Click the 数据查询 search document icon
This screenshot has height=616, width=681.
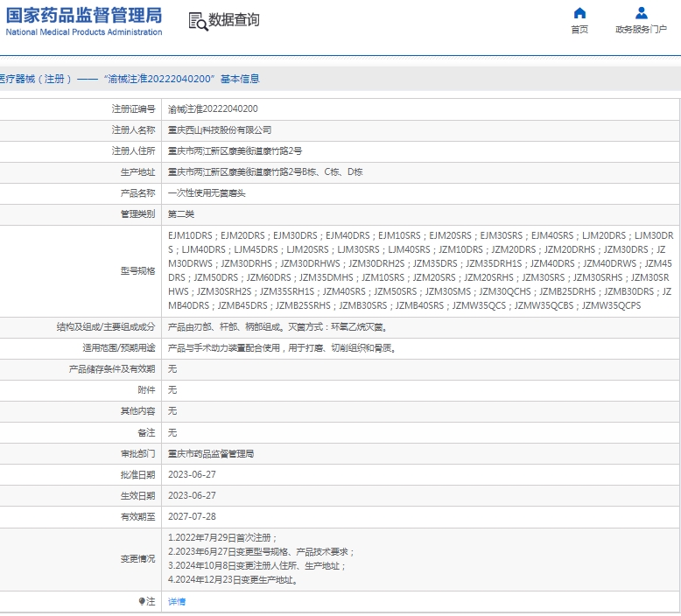coord(198,21)
